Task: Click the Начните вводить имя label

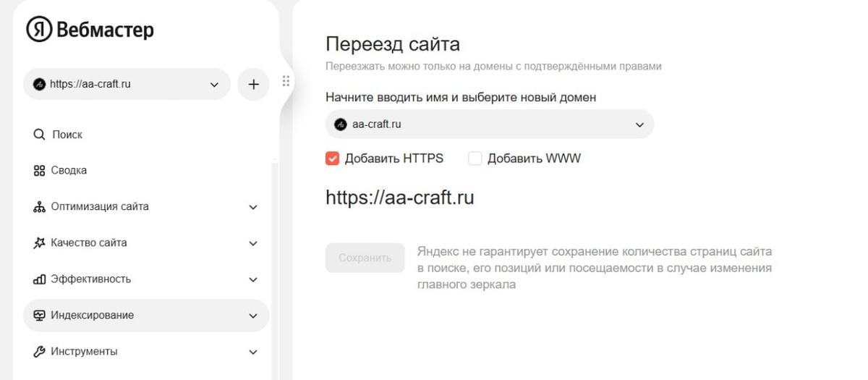Action: pyautogui.click(x=461, y=97)
